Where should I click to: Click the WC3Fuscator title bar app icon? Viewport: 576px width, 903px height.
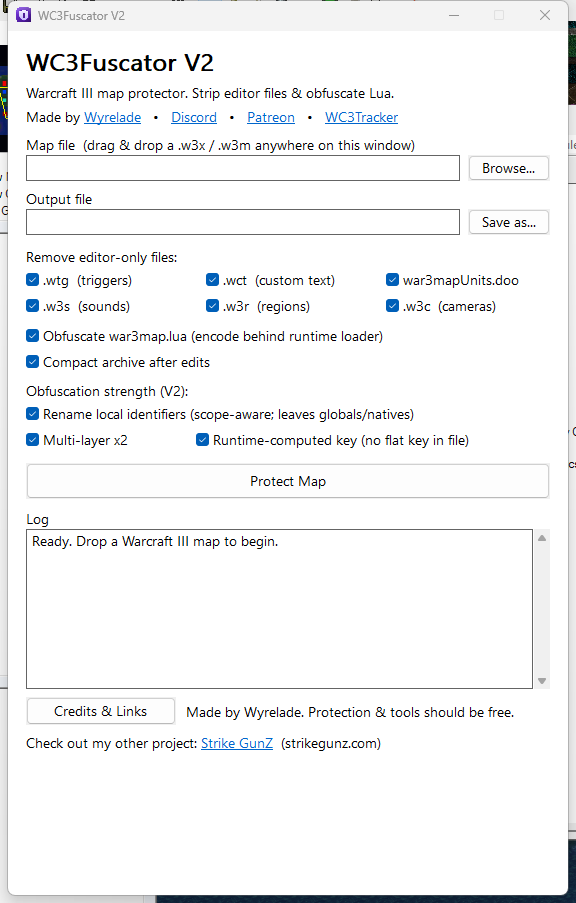coord(23,16)
